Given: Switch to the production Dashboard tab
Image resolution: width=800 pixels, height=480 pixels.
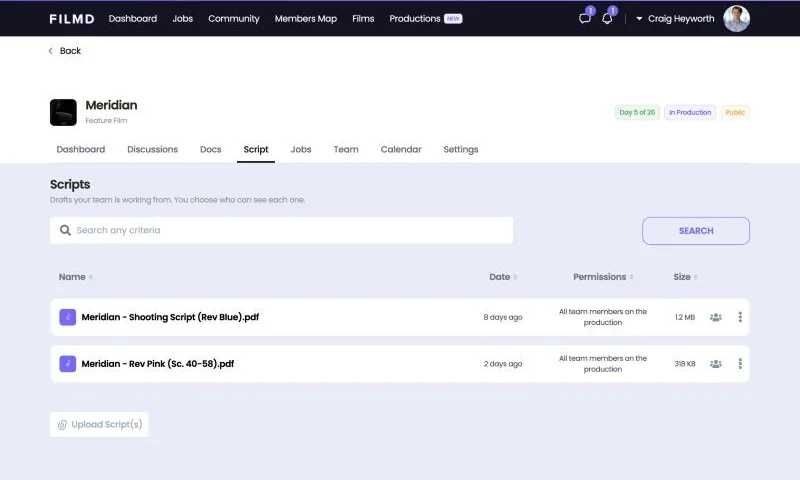Looking at the screenshot, I should 81,149.
